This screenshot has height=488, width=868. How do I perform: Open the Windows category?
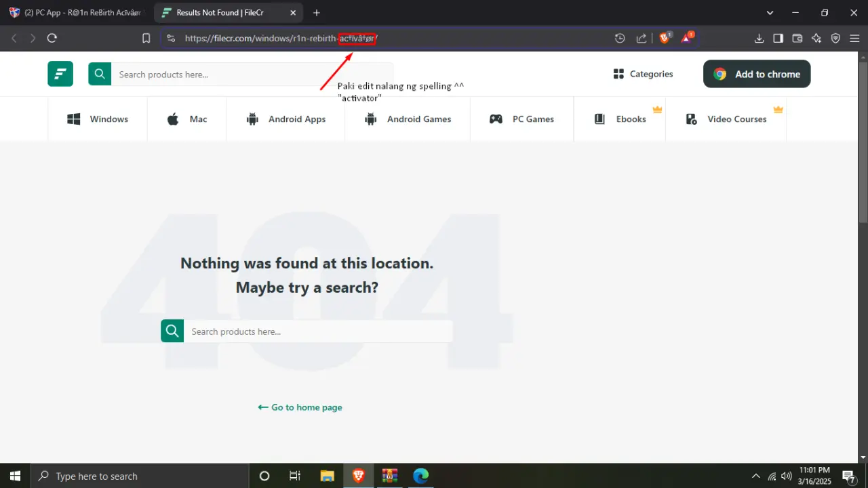click(x=98, y=119)
